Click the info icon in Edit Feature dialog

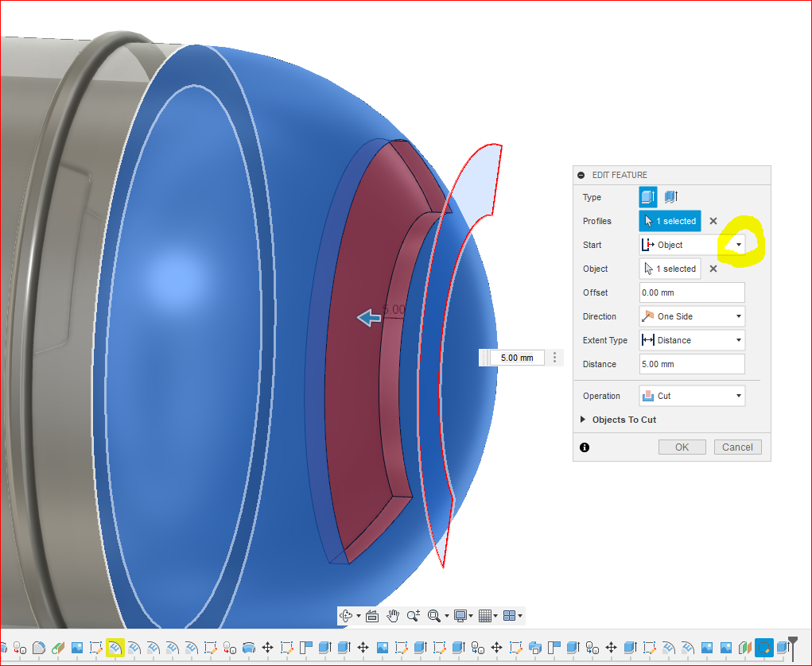point(585,447)
